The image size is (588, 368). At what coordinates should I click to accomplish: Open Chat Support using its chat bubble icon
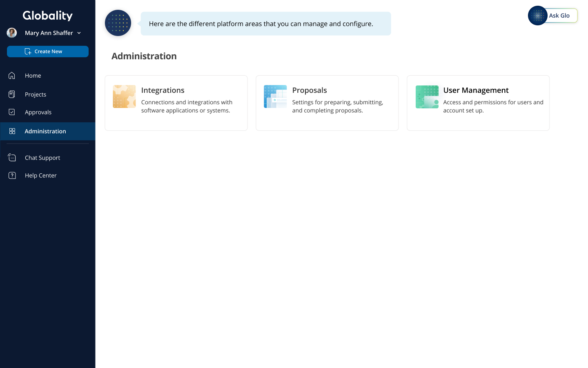pyautogui.click(x=12, y=157)
